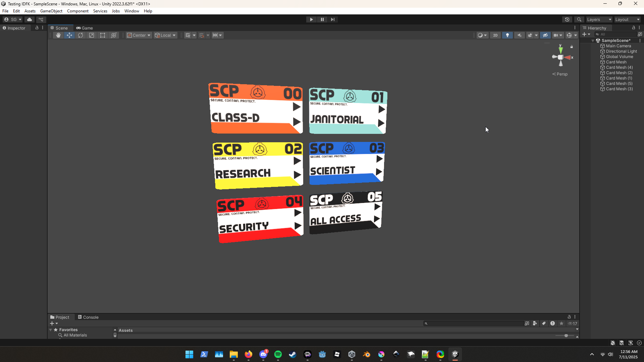Select the Rotate tool

point(80,35)
